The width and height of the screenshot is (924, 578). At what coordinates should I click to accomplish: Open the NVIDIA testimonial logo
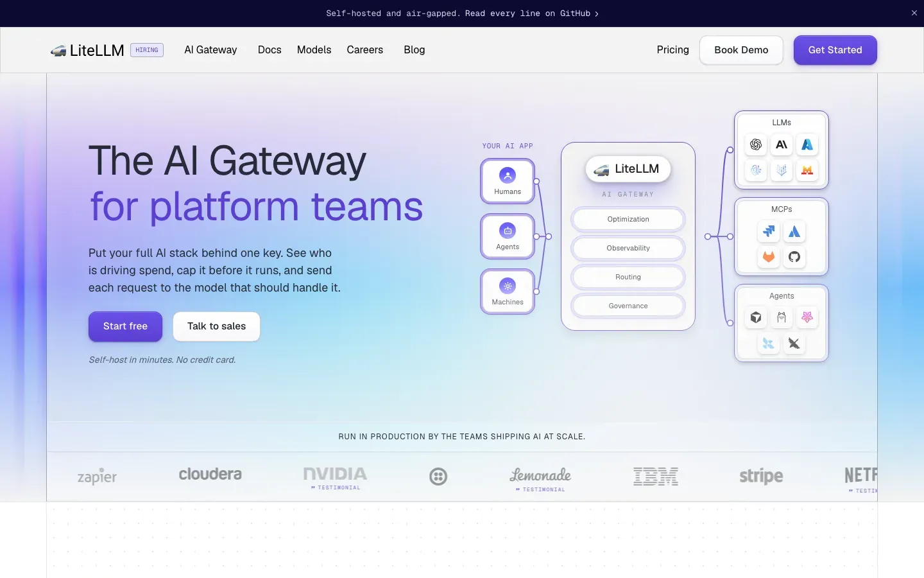pos(335,478)
